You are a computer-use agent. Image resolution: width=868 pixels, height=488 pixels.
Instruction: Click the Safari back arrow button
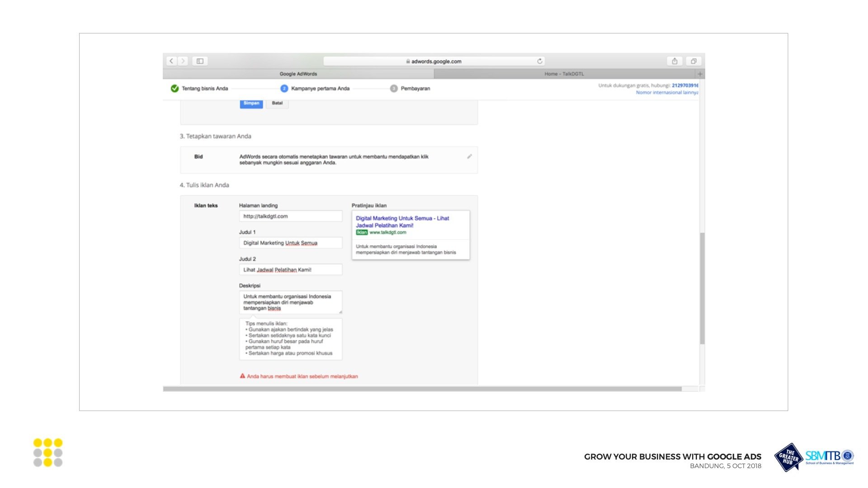(x=171, y=61)
